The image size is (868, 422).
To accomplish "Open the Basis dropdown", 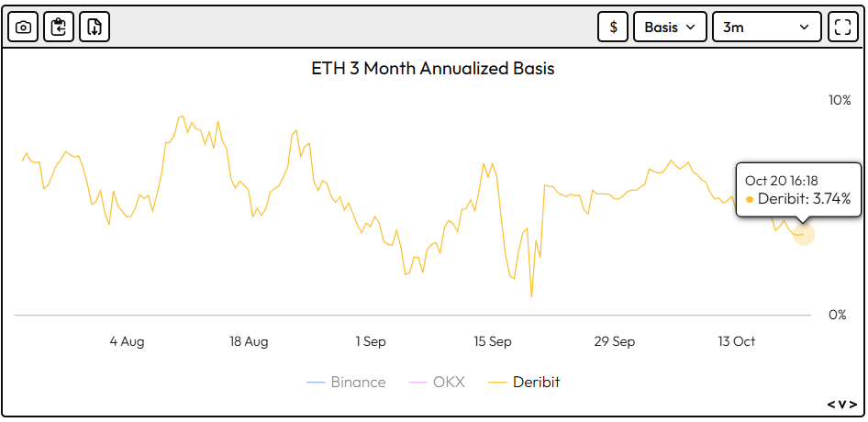I will 670,27.
